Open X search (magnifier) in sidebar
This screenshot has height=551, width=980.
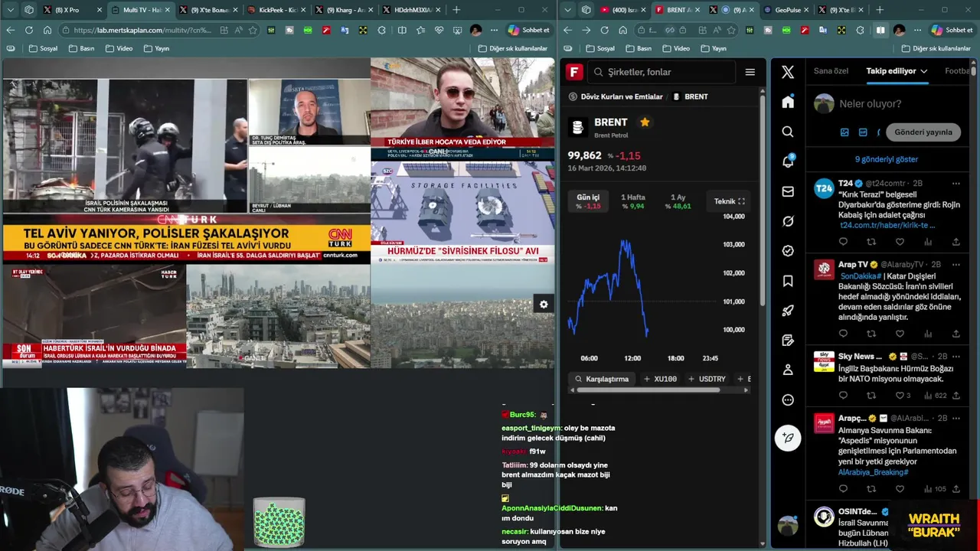pos(788,132)
